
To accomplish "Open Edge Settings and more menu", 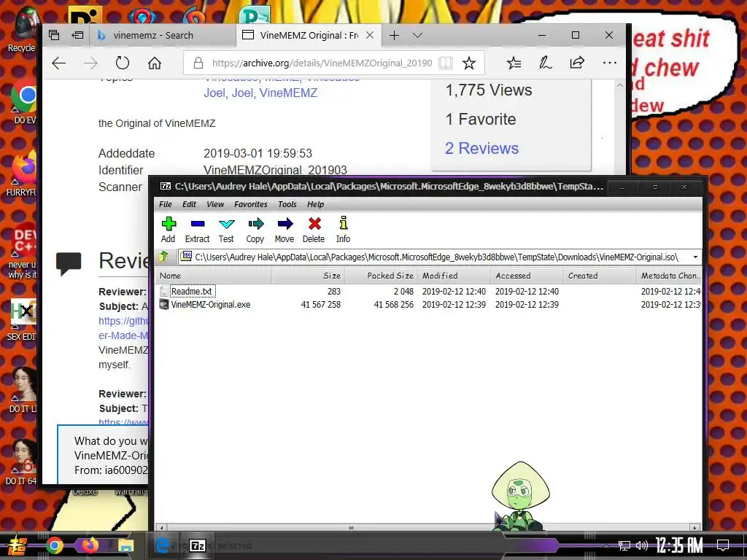I will coord(609,63).
